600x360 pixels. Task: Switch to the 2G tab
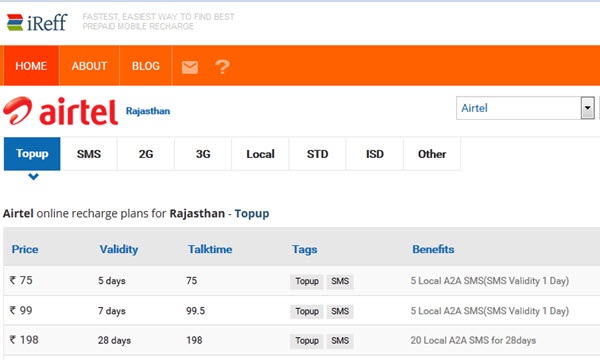coord(146,154)
